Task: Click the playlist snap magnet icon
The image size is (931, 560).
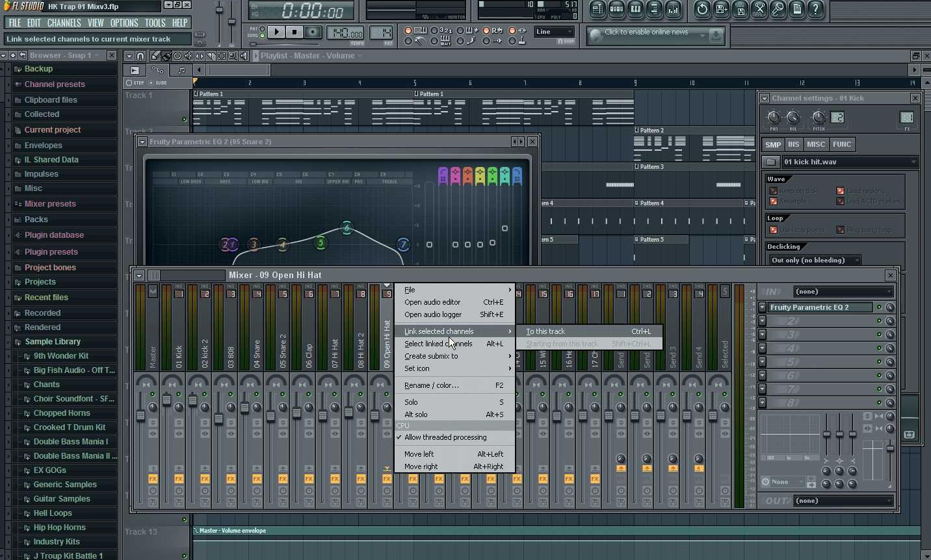Action: (x=140, y=56)
